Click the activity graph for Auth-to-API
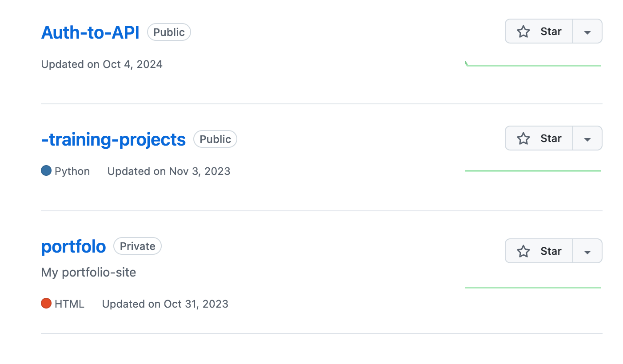This screenshot has height=364, width=623. [x=533, y=63]
